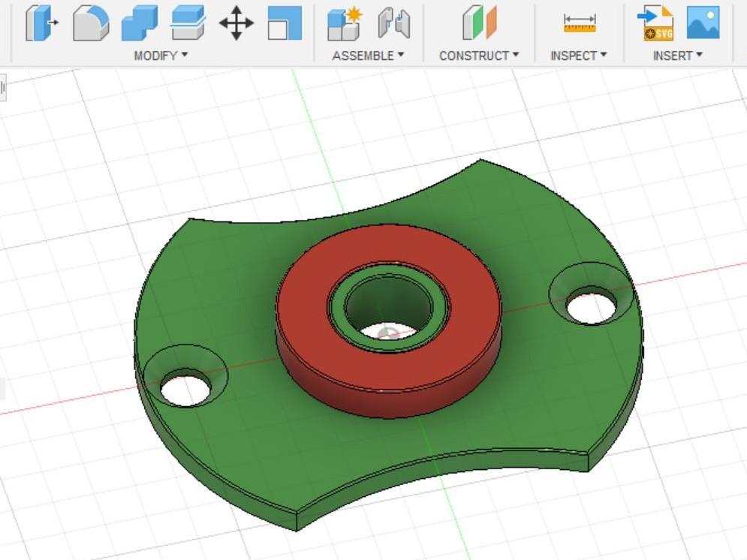Open the INSERT menu
Viewport: 747px width, 560px height.
tap(676, 54)
